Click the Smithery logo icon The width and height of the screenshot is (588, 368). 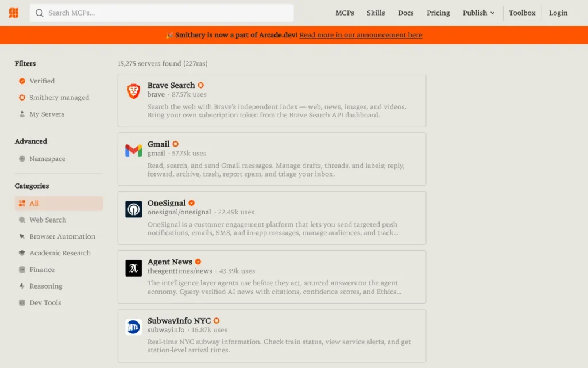(14, 13)
